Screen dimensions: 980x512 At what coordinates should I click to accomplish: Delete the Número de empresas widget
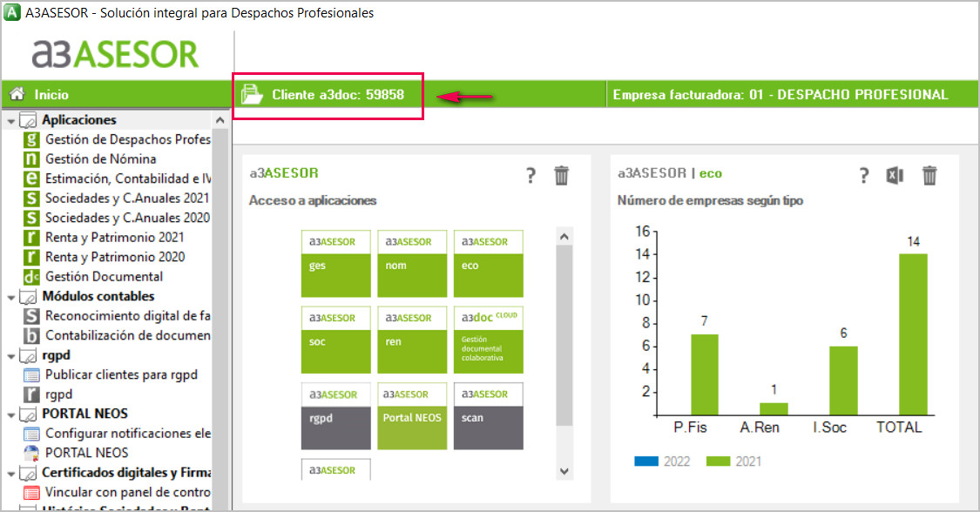pyautogui.click(x=929, y=175)
